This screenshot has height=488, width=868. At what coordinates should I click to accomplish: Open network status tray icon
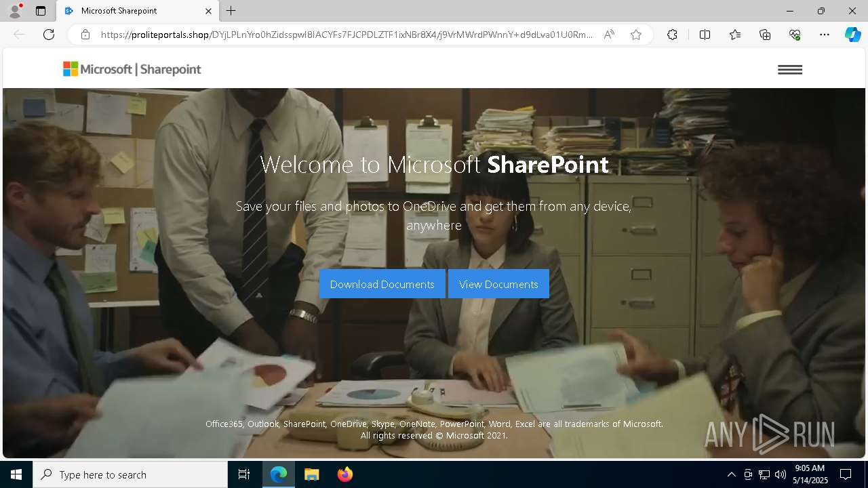(x=764, y=474)
